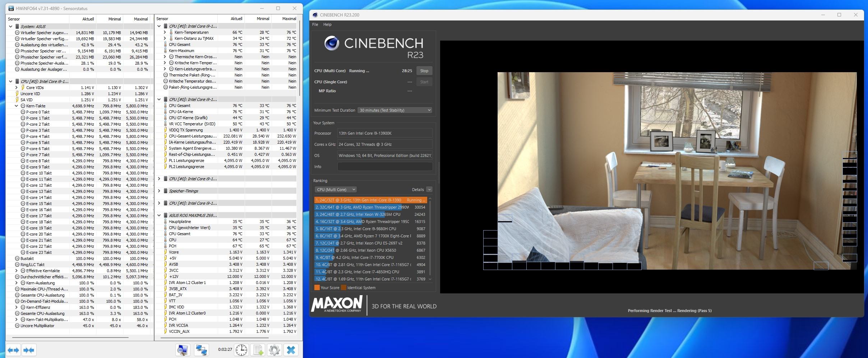
Task: Expand the Speicher-Timings group
Action: coord(159,191)
